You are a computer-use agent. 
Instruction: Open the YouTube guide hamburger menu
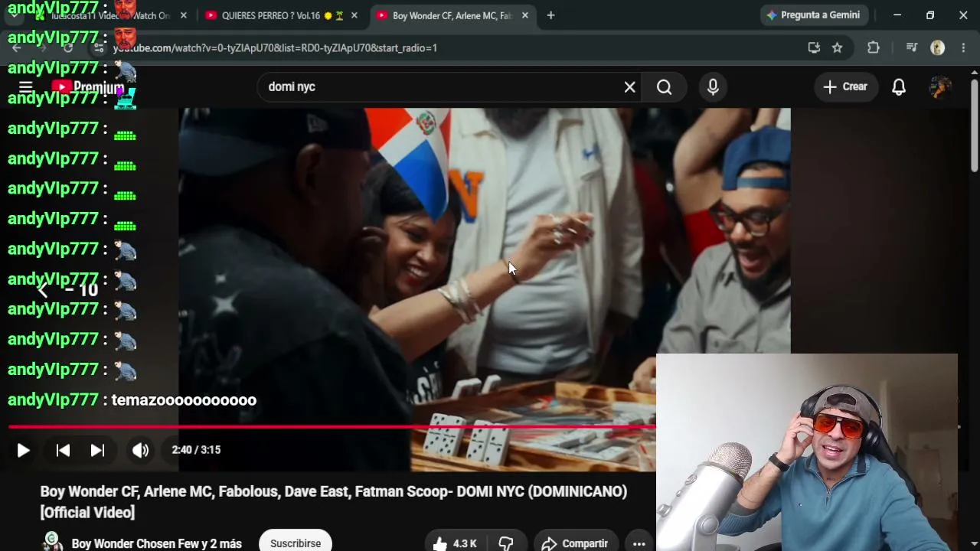(x=25, y=87)
